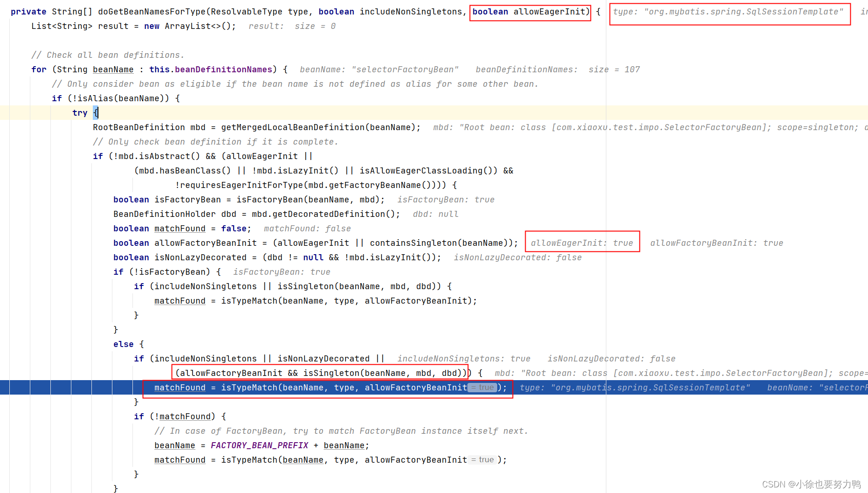Click the doGetBeanNamesForType method name
This screenshot has height=493, width=868.
click(x=152, y=12)
